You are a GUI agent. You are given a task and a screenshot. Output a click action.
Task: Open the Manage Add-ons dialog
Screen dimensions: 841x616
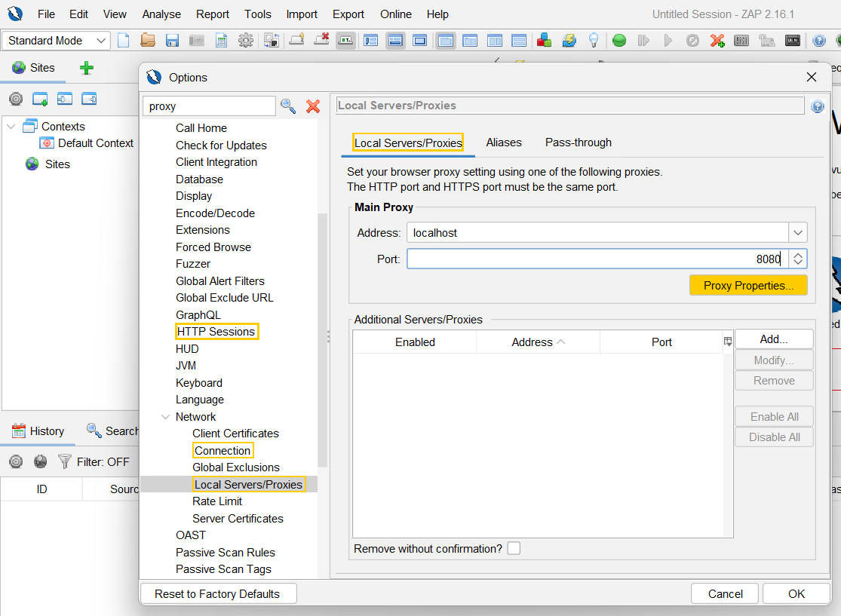pos(544,40)
